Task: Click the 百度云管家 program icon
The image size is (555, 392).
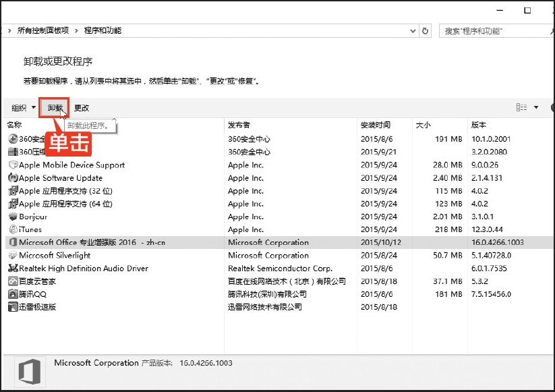Action: pyautogui.click(x=13, y=281)
